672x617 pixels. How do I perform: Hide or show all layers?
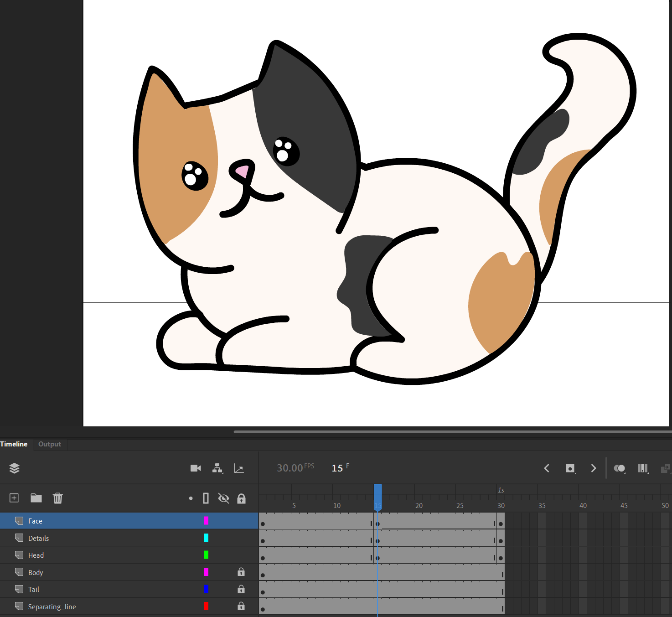[224, 498]
